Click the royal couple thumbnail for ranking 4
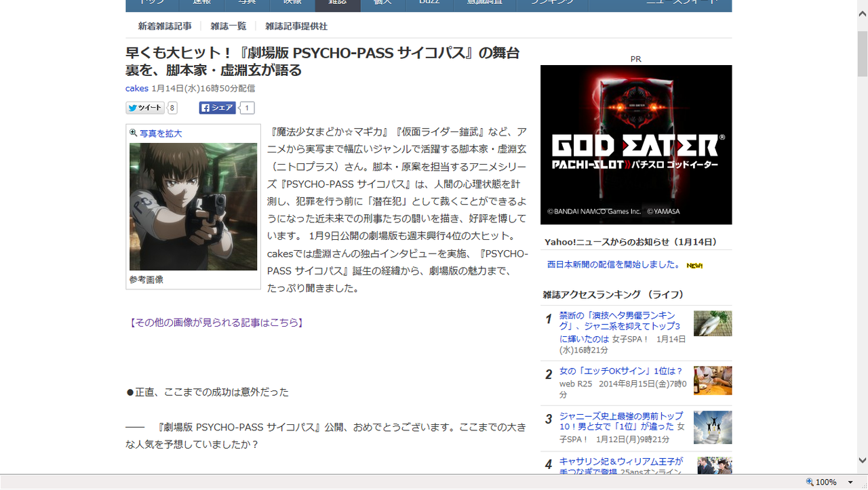Viewport: 868px width, 490px height. [715, 465]
